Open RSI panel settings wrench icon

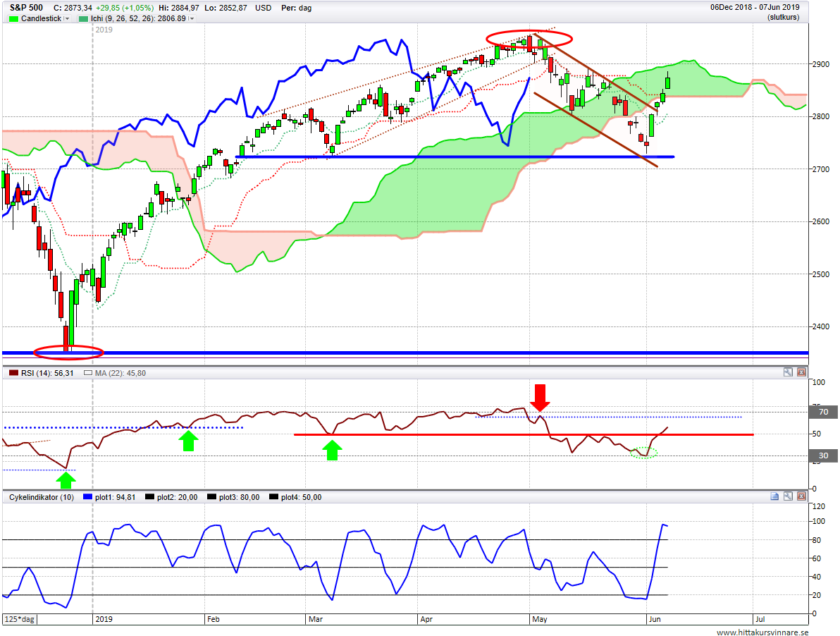click(788, 372)
